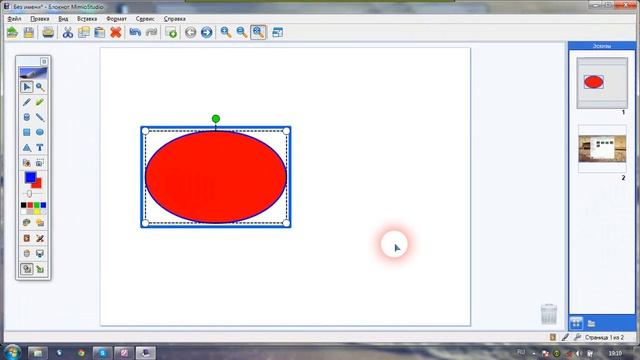640x360 pixels.
Task: Open the Формат menu
Action: [116, 19]
